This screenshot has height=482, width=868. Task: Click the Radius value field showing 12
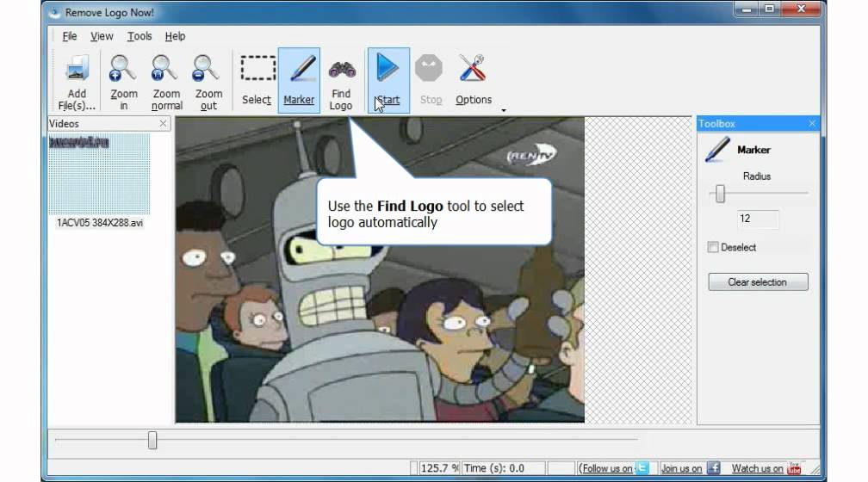tap(758, 219)
